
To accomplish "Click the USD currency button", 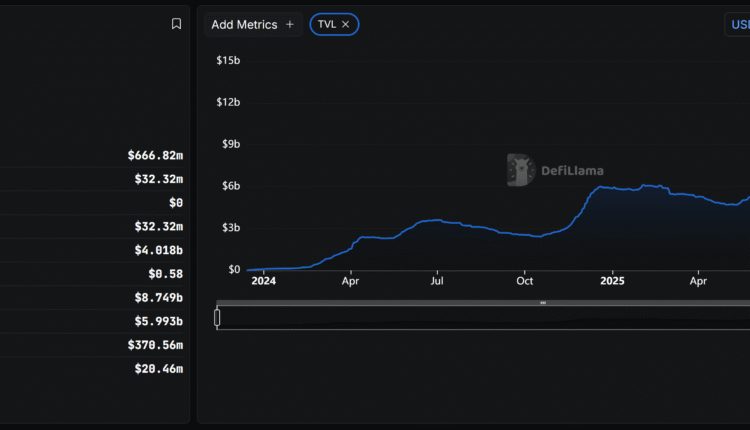I will pyautogui.click(x=738, y=25).
